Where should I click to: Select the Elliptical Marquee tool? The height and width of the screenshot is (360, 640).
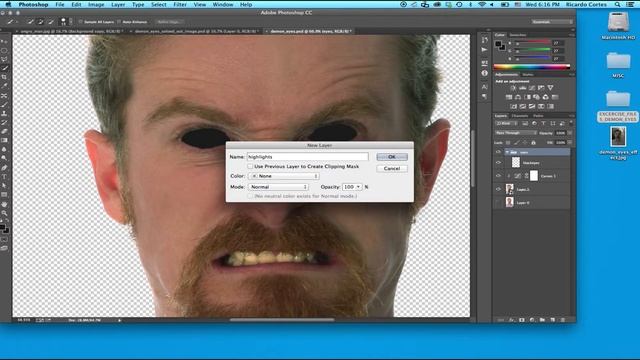[4, 51]
